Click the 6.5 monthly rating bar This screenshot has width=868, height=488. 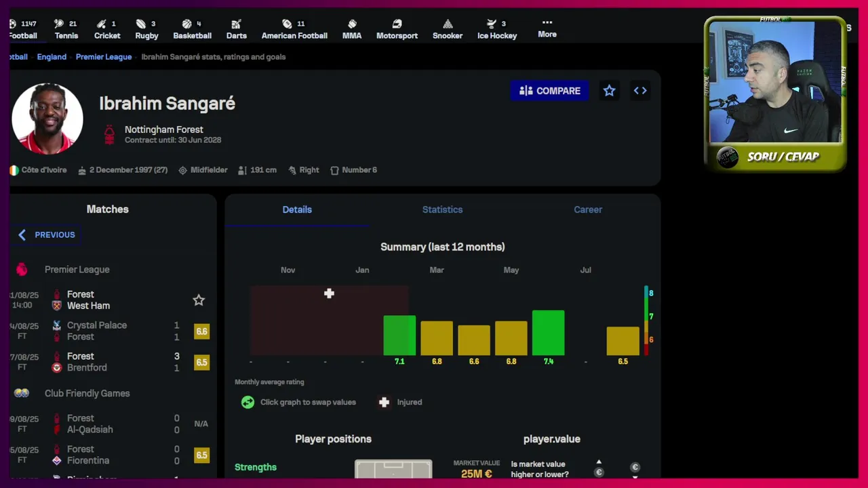(x=623, y=341)
